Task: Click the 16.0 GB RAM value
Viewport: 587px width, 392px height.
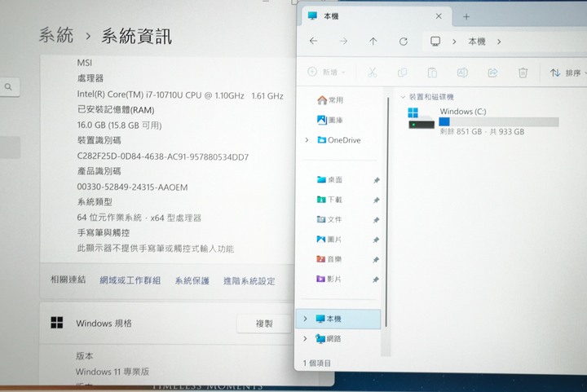Action: (x=119, y=126)
